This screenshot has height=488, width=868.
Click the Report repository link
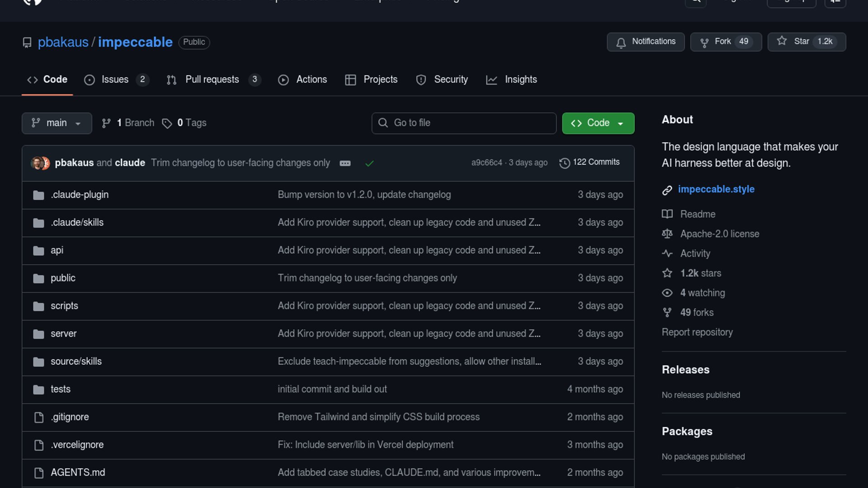pos(697,332)
